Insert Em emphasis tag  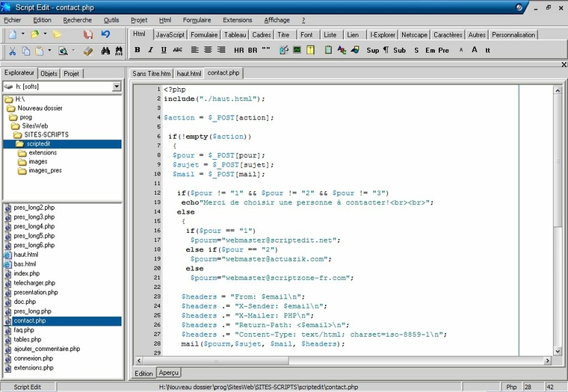click(x=430, y=50)
